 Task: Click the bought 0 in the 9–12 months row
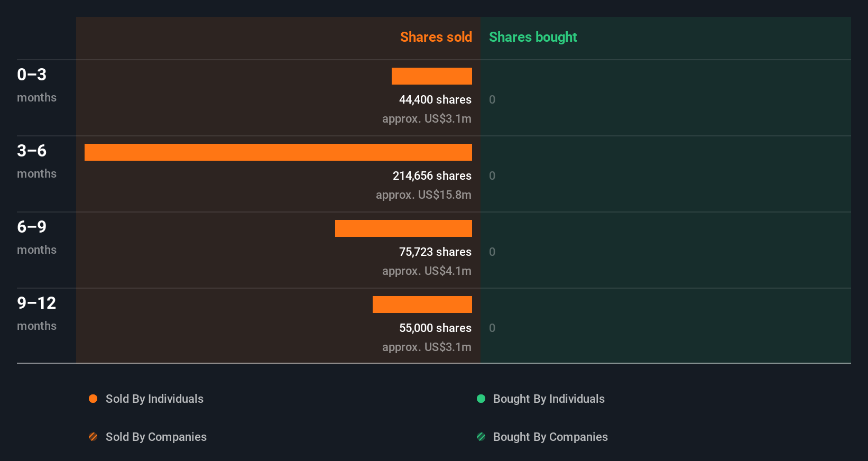pos(492,328)
